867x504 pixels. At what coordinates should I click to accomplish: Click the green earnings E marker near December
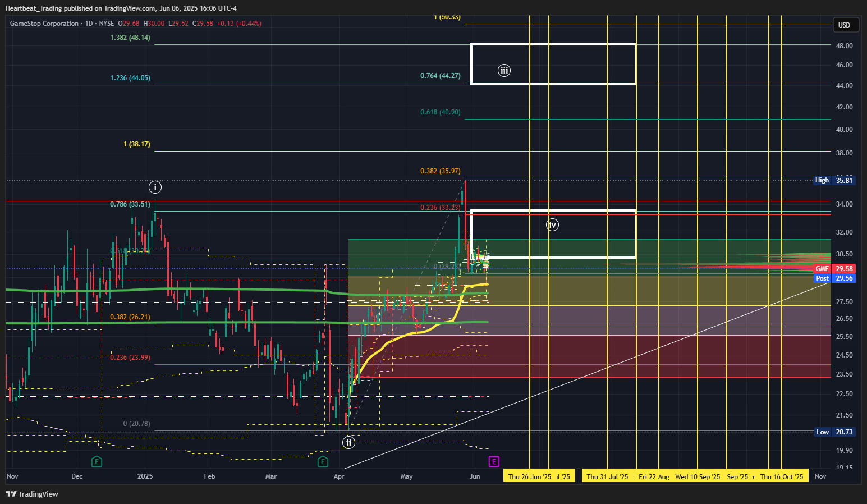pos(97,461)
